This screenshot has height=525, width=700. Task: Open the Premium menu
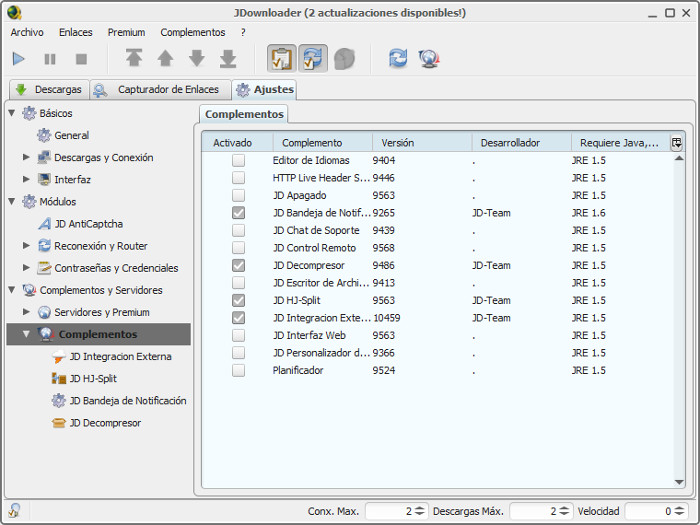(x=126, y=32)
